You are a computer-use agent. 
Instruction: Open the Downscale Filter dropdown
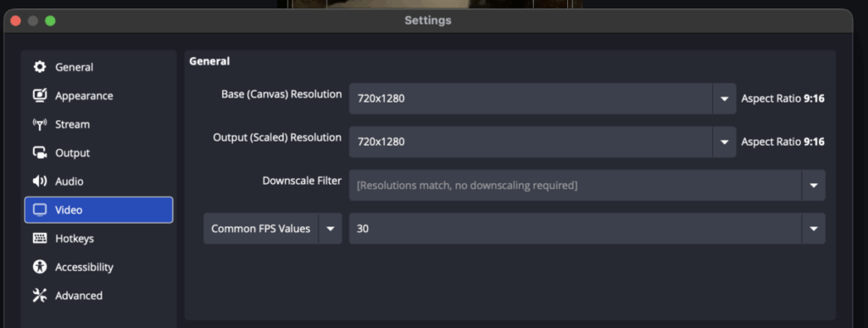587,186
